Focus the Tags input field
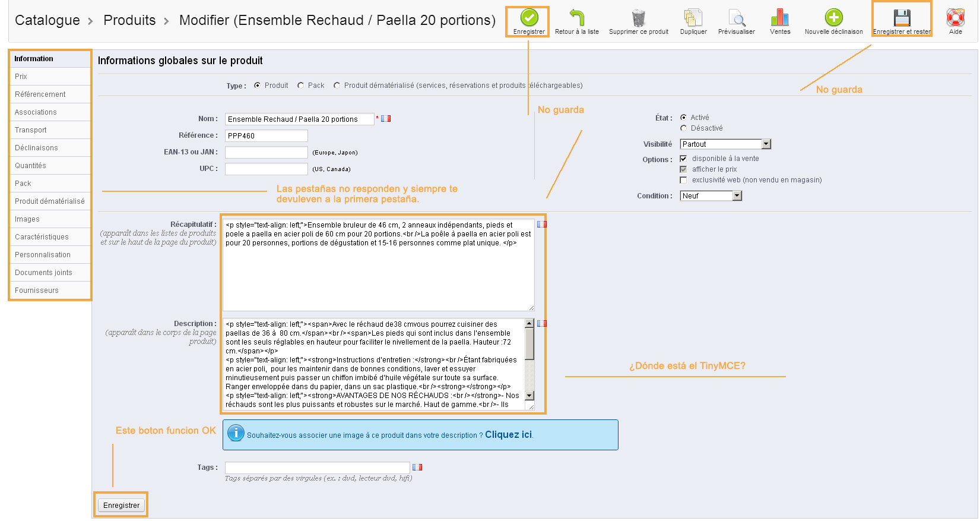Image resolution: width=980 pixels, height=521 pixels. click(318, 468)
